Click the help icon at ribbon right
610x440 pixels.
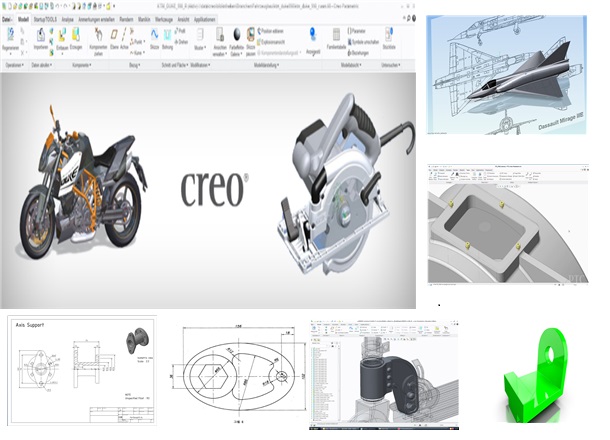[414, 18]
